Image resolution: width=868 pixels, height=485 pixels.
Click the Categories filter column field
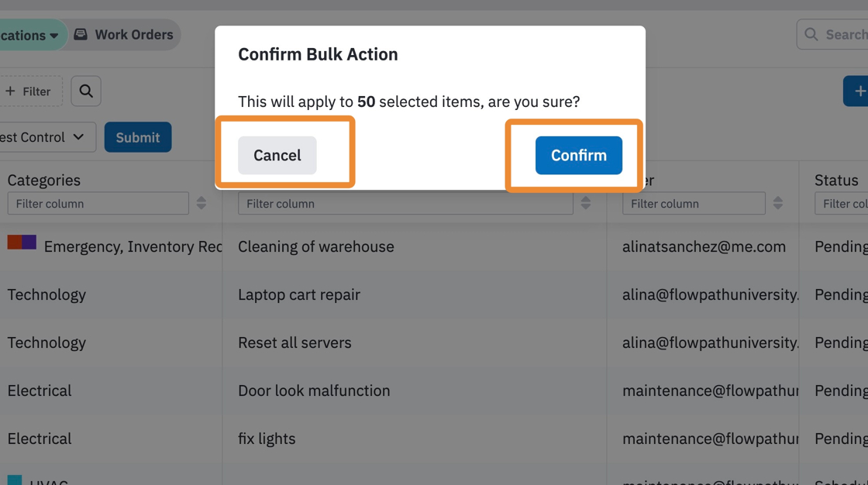(x=98, y=203)
